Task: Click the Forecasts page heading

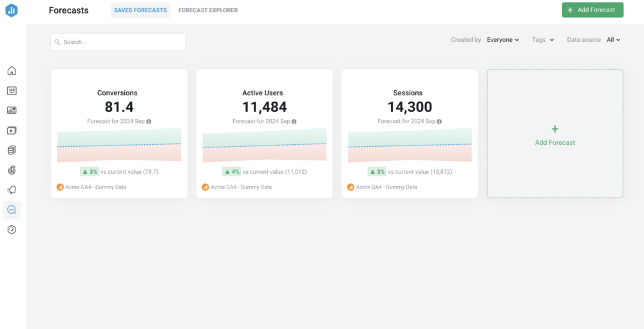Action: (69, 10)
